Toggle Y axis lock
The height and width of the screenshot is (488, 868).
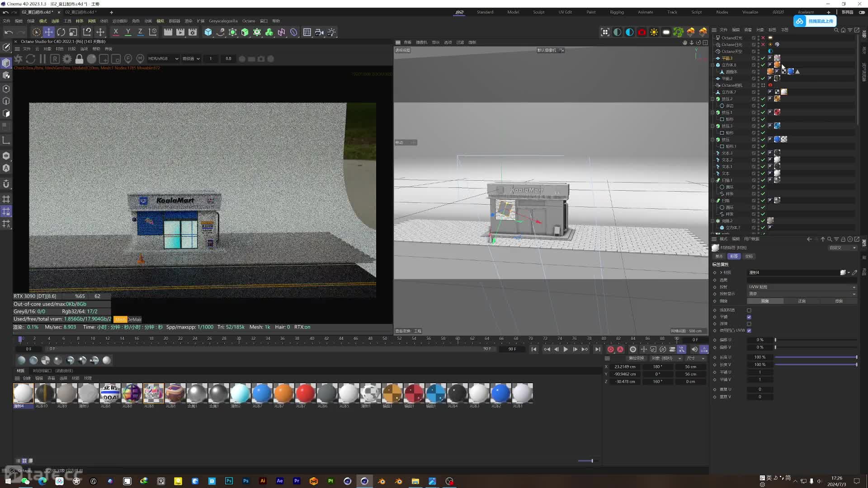[128, 32]
